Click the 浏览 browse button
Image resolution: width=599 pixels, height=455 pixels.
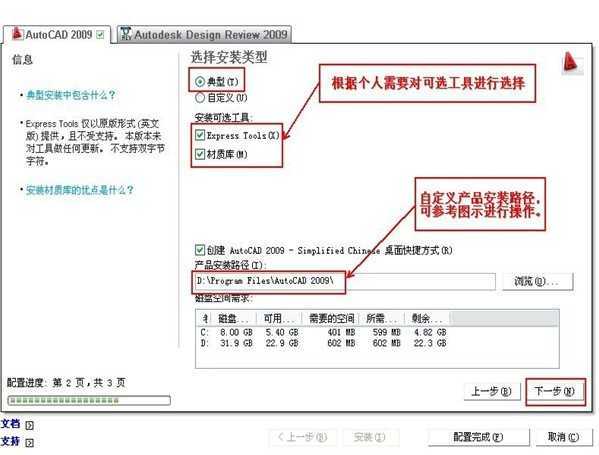point(537,282)
